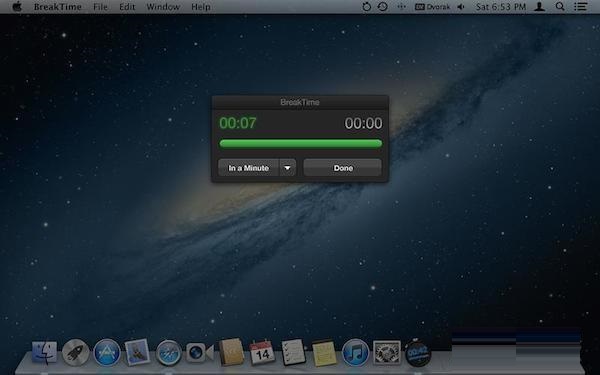Click the dotted status icon in menu bar

401,7
